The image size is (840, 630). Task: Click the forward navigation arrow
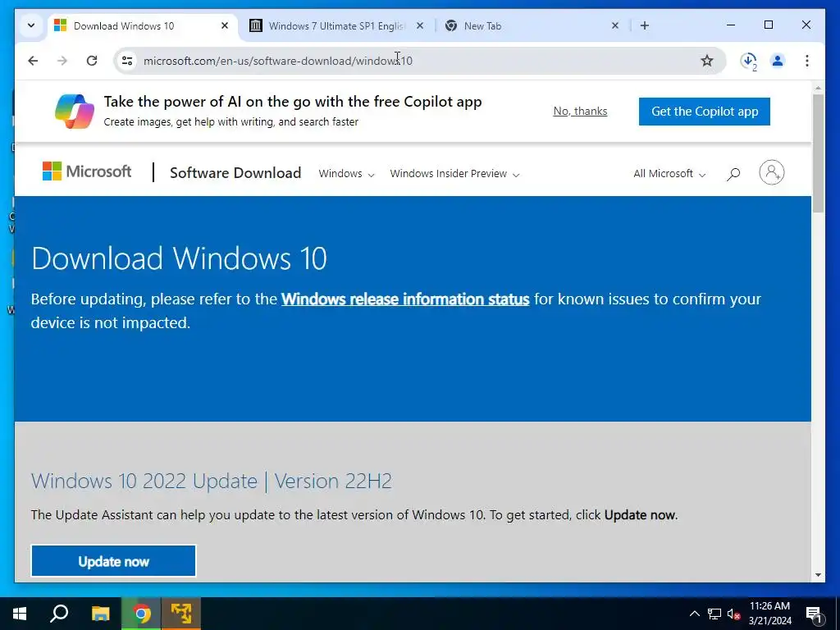(x=62, y=61)
